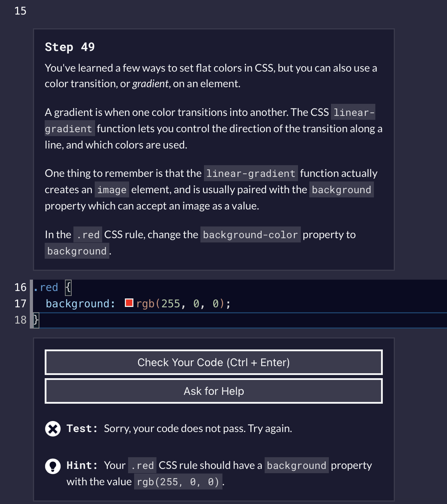Click the Check Your Code button
This screenshot has width=447, height=504.
pos(213,362)
